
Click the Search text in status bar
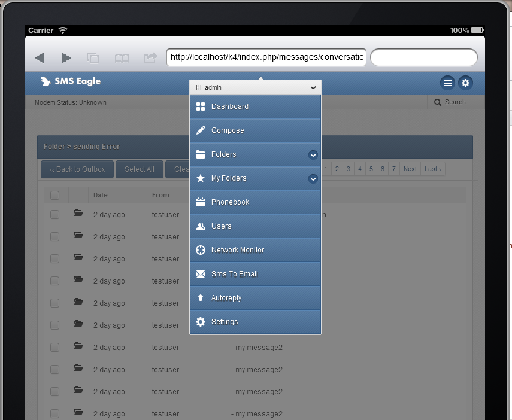click(x=455, y=102)
